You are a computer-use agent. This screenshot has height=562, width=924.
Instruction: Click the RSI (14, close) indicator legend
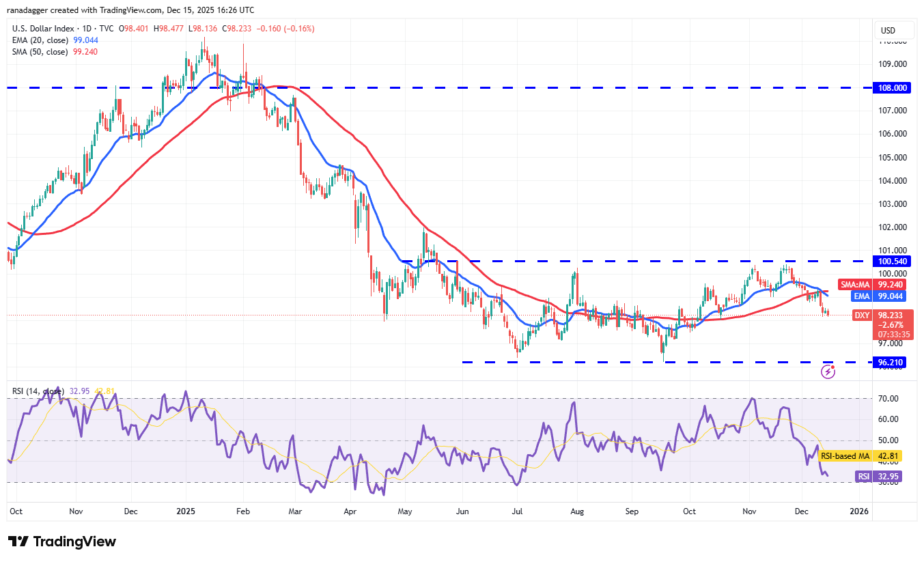point(40,389)
